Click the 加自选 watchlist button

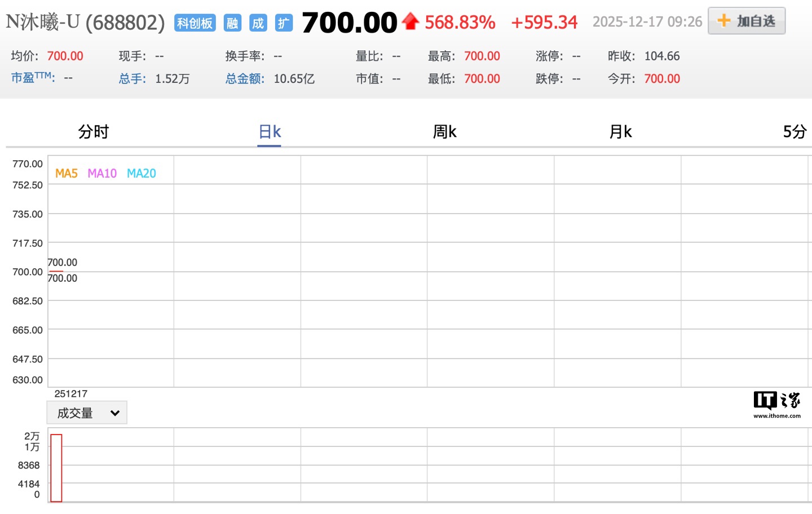747,20
